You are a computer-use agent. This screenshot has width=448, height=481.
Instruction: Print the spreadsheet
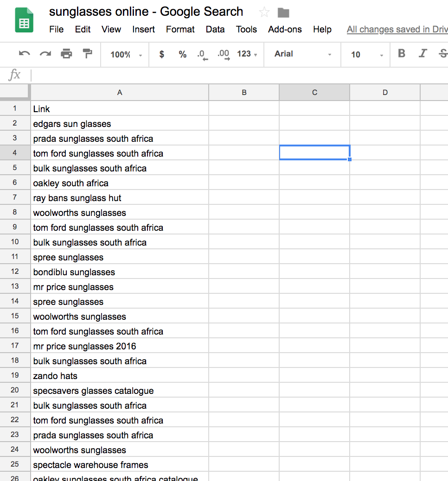coord(66,54)
